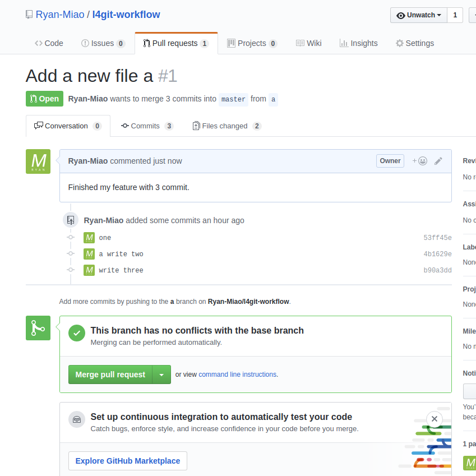This screenshot has height=476, width=476.
Task: Click the green checkmark status icon
Action: 77,333
